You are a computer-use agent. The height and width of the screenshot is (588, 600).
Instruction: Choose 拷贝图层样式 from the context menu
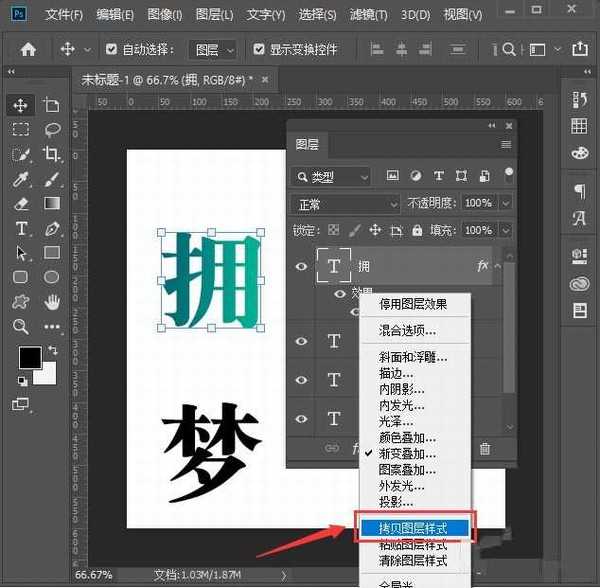pos(413,527)
